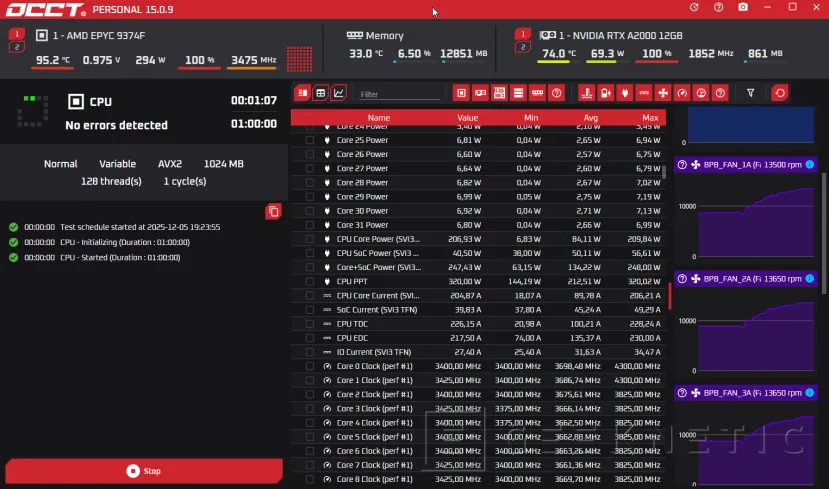Sort by the Name column header
829x489 pixels.
click(x=378, y=118)
